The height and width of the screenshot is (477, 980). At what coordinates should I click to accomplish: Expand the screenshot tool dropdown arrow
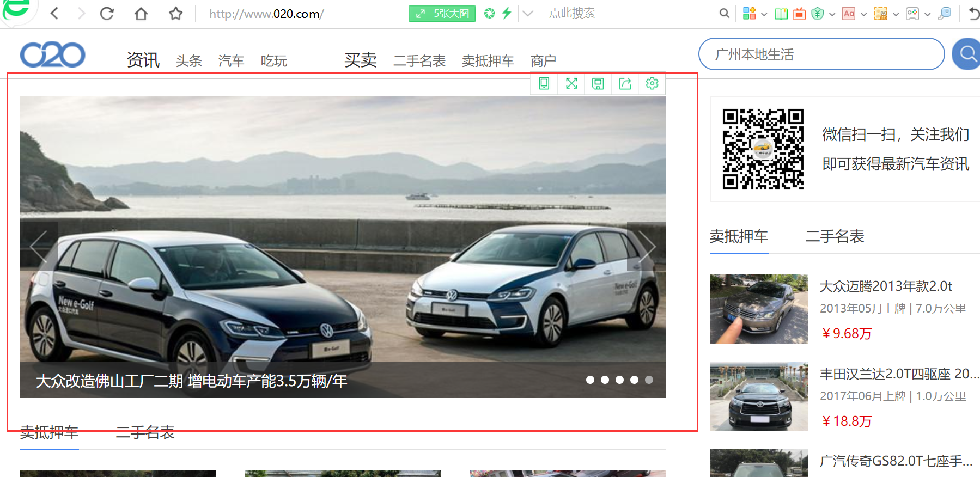pos(896,14)
